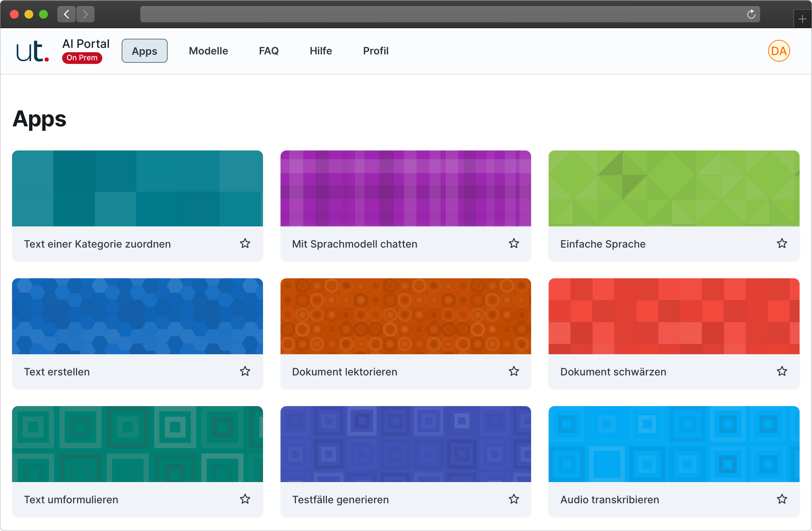Star the Audio transkribieren app
Screen dimensions: 812x531
[x=782, y=499]
